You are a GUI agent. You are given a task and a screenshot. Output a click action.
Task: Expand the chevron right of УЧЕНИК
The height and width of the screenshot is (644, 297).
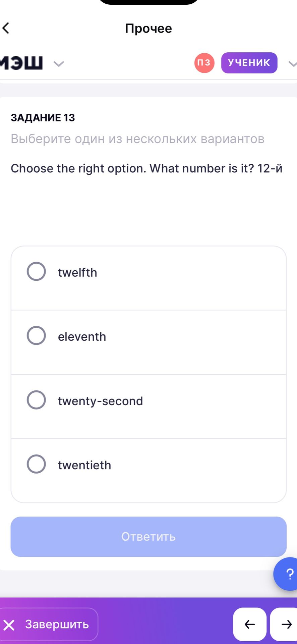293,63
